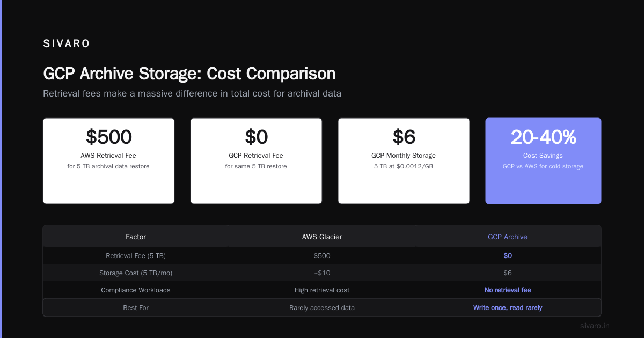Click the $500 cell in the AWS Glacier column

tap(322, 255)
